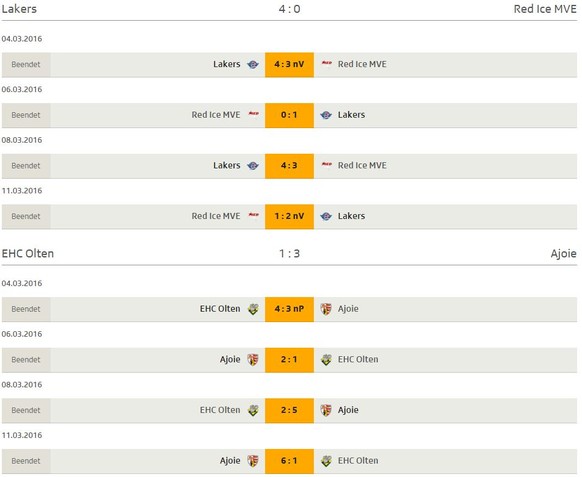Click EHC Olten logo in 6:1 match
The image size is (582, 477).
point(326,461)
